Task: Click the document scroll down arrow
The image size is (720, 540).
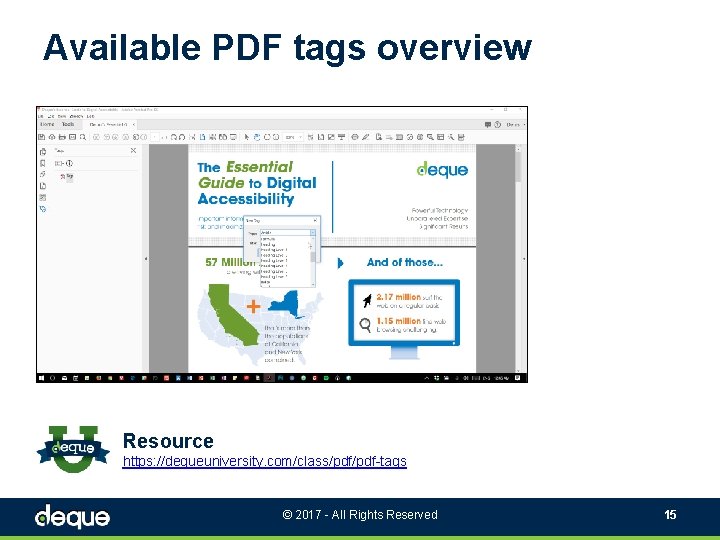Action: click(518, 370)
